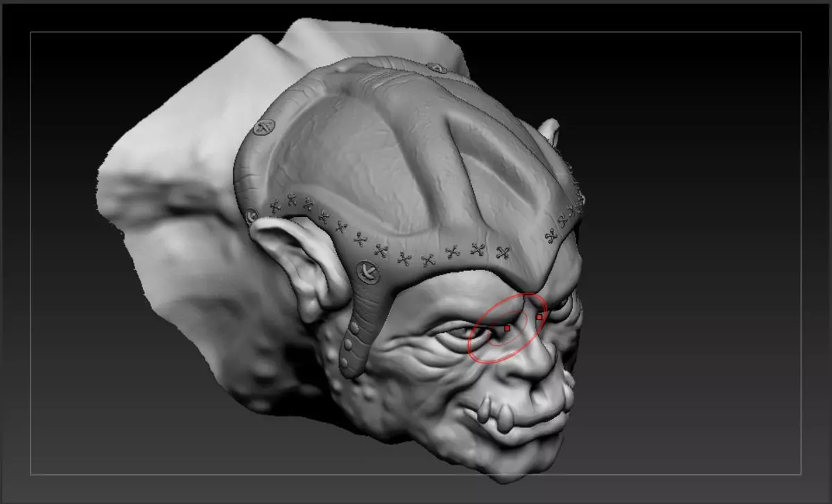Click the round rivet on the helmet's upper left rim

263,128
